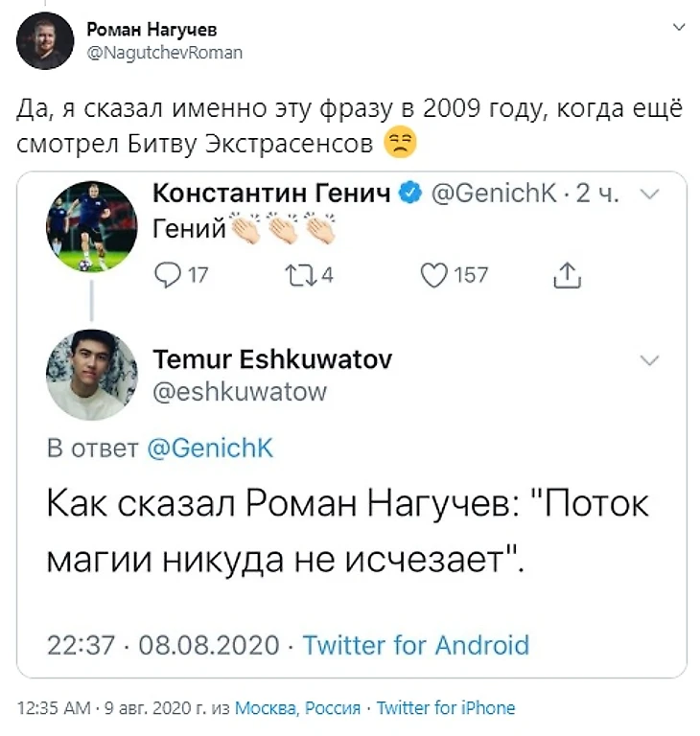Expand options chevron on Константин Генич's tweet
Screen dimensions: 700x736
tap(649, 195)
